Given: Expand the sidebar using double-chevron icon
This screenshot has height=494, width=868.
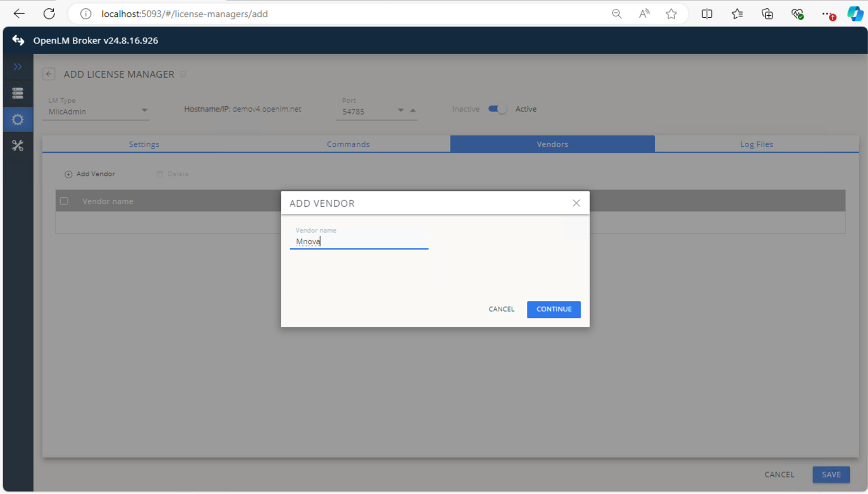Looking at the screenshot, I should point(18,66).
